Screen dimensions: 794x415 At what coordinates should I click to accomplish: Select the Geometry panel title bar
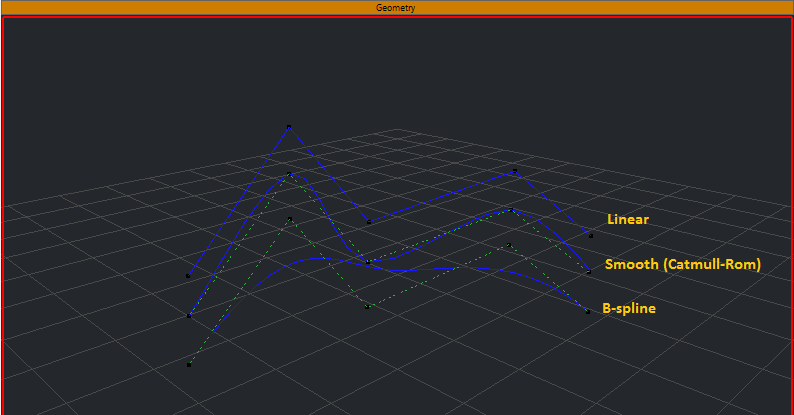[x=396, y=8]
